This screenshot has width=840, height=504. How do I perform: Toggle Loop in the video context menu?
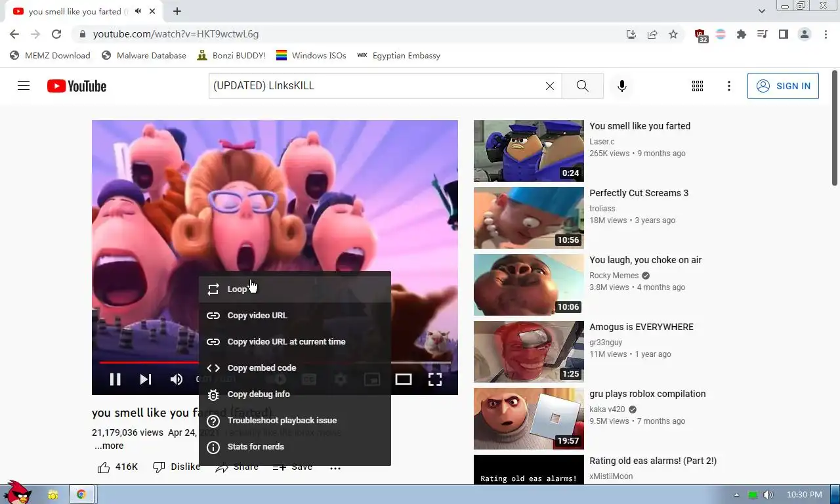coord(295,289)
